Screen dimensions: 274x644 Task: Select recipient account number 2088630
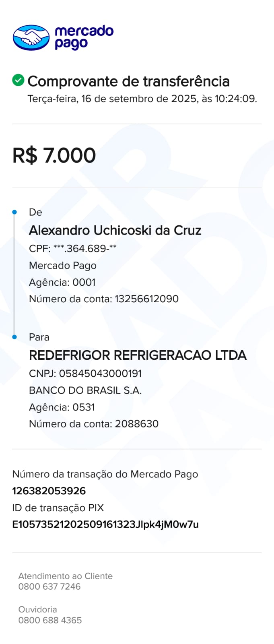click(136, 424)
